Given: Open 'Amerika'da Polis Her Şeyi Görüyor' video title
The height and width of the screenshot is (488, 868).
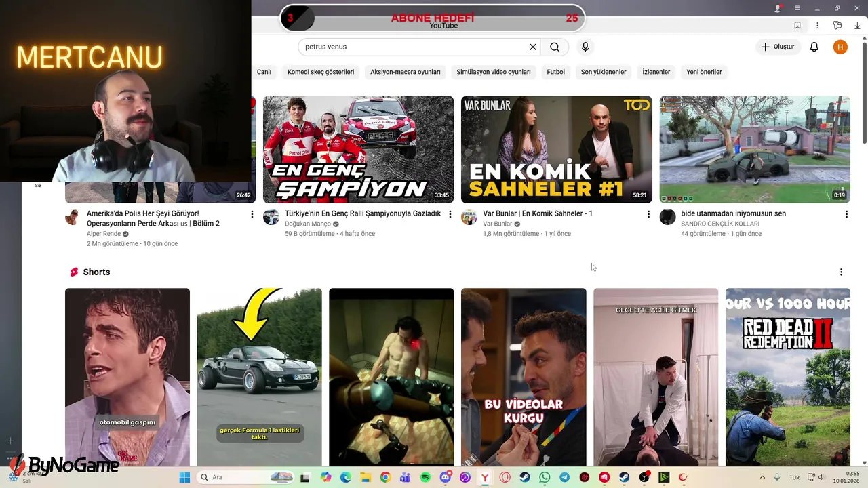Looking at the screenshot, I should click(153, 218).
